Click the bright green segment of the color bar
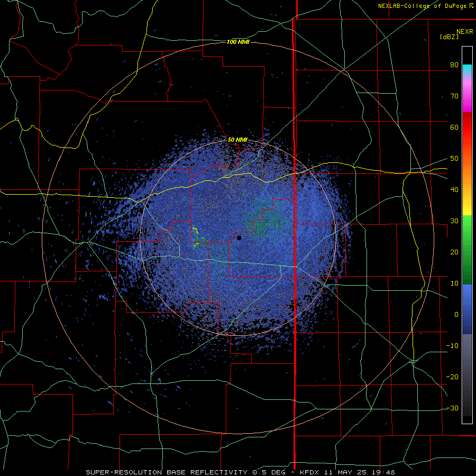476x476 pixels. [467, 227]
